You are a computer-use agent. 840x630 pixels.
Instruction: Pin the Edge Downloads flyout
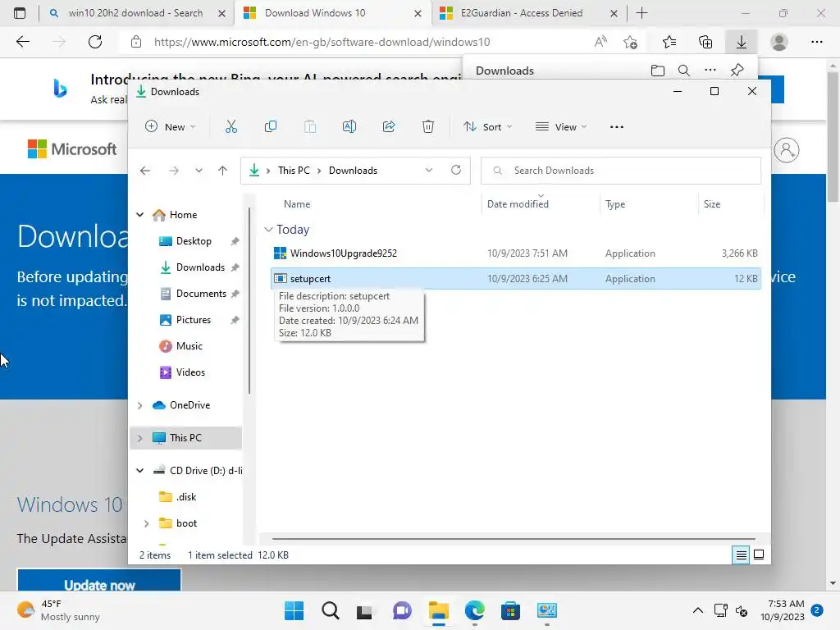point(737,71)
